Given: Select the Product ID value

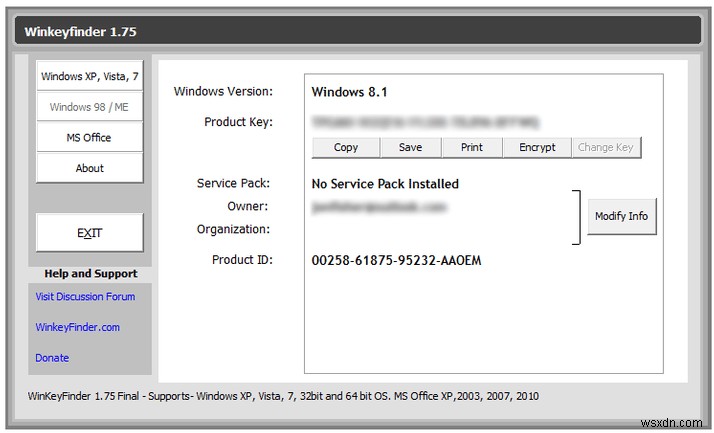Looking at the screenshot, I should point(396,260).
